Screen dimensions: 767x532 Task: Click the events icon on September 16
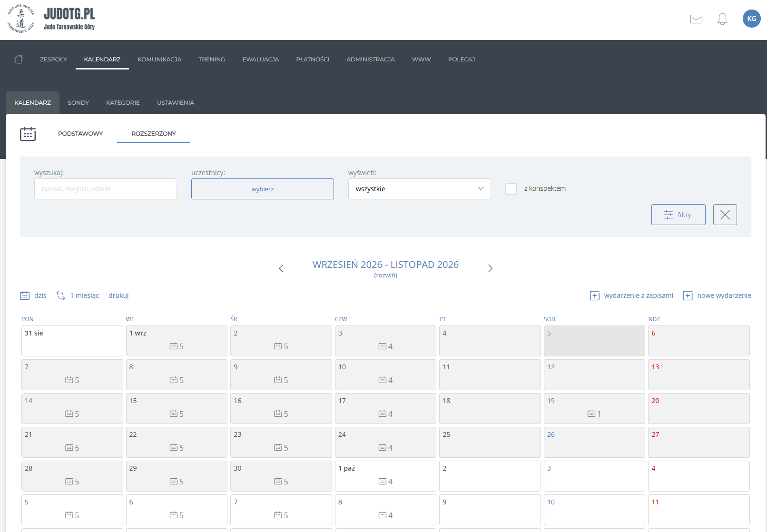278,414
